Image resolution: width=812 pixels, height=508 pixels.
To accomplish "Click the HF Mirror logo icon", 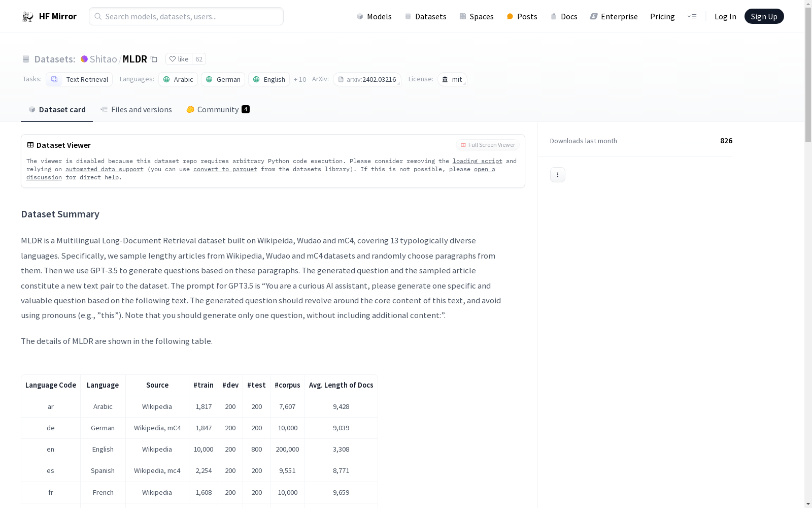I will [x=28, y=17].
